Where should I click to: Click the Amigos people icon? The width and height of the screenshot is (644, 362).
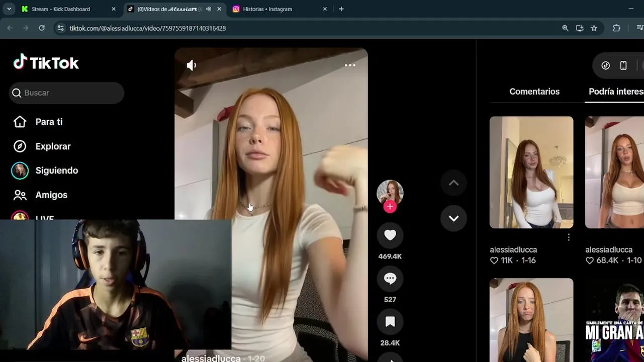[20, 195]
